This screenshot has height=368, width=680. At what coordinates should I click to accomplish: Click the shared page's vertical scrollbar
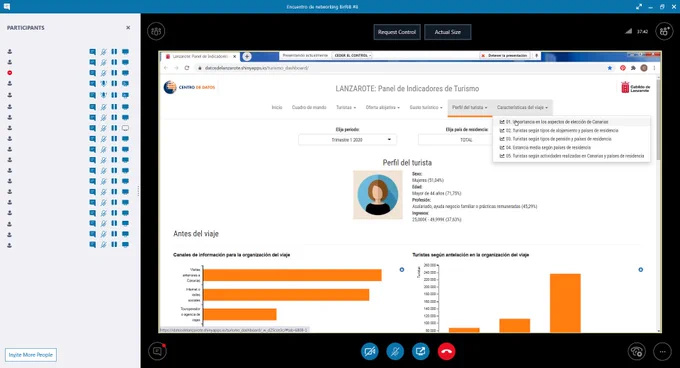pos(659,119)
